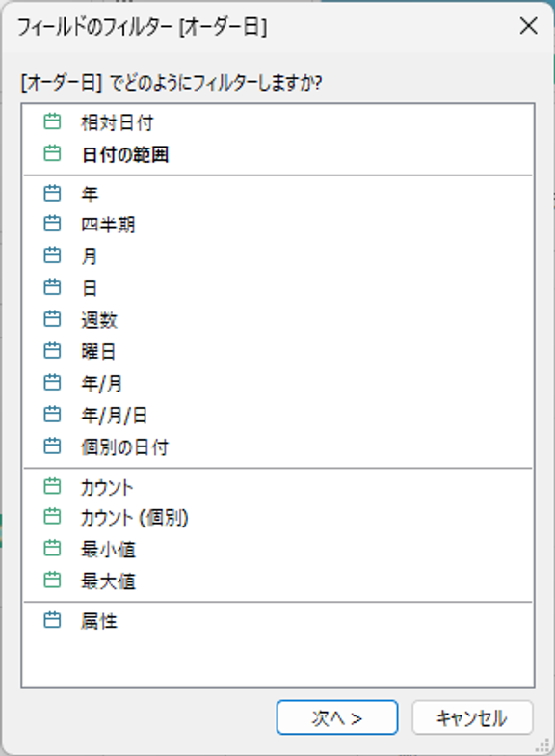Click the calendar icon beside 相対日付
The image size is (555, 756).
click(52, 121)
